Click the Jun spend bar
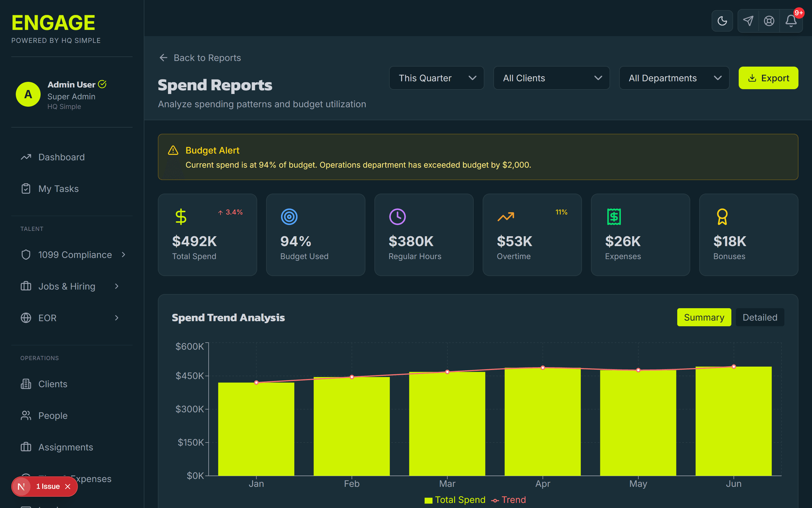 (734, 421)
